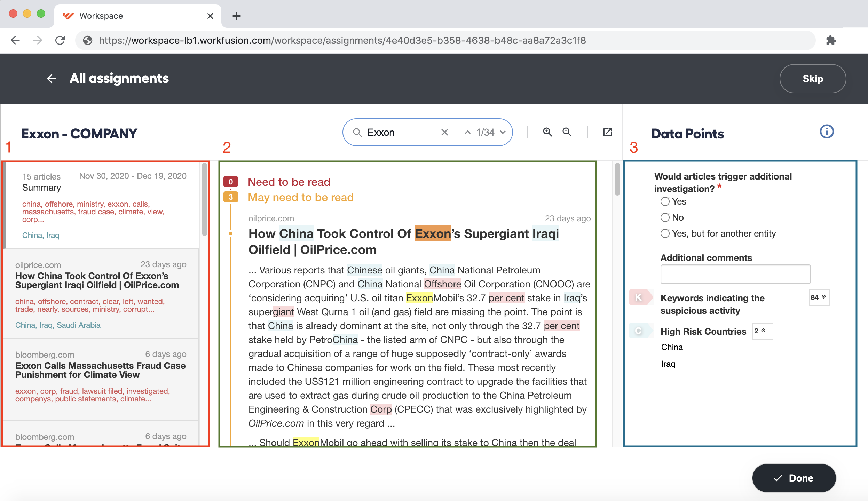Screen dimensions: 868x501
Task: Expand the 84 suspicious keywords list
Action: (819, 297)
